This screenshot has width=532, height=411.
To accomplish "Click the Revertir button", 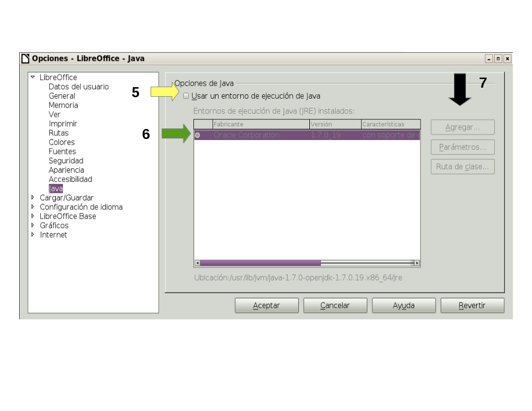I will tap(472, 306).
